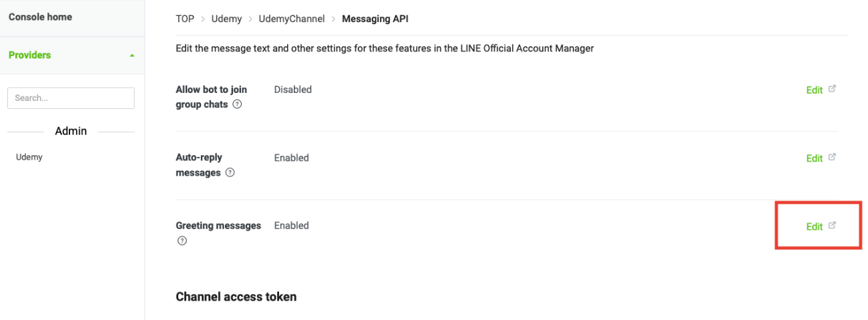This screenshot has height=320, width=868.
Task: Edit the Allow bot to join group chats setting
Action: (x=814, y=90)
